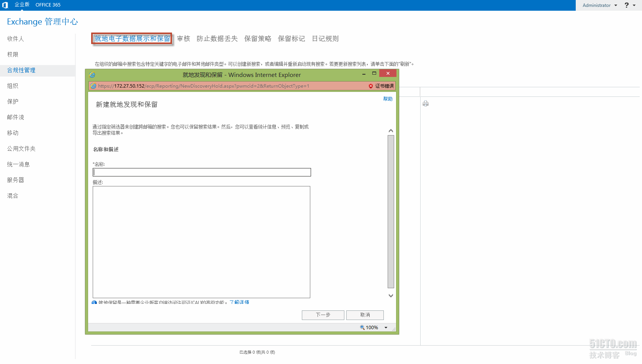Click the 取消 button
This screenshot has height=364, width=642.
point(365,315)
